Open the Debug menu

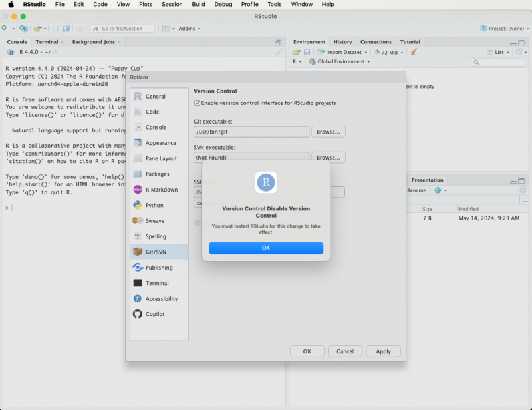coord(223,5)
